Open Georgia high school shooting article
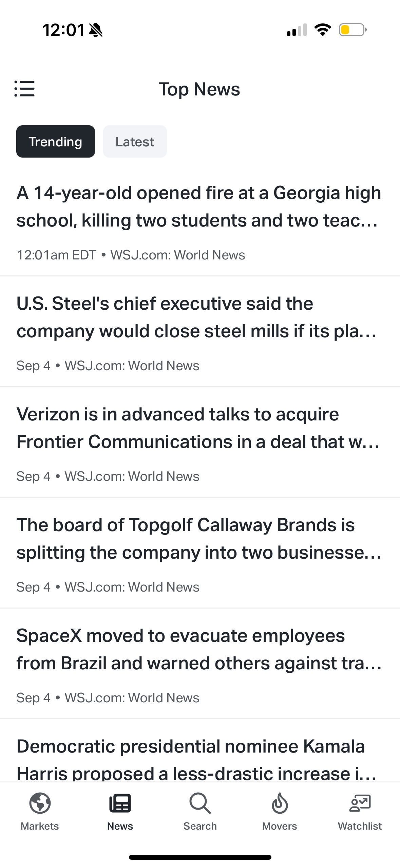 tap(198, 206)
